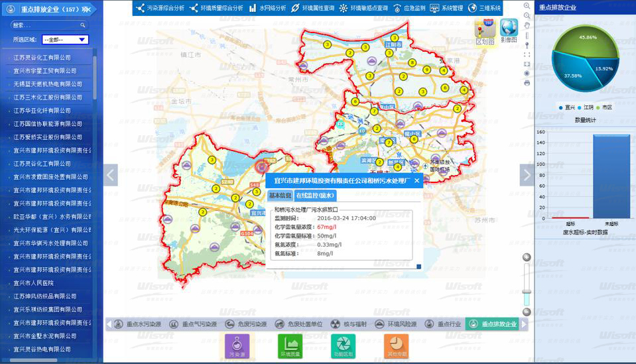
Task: Open the 所选区域 region dropdown
Action: point(65,40)
